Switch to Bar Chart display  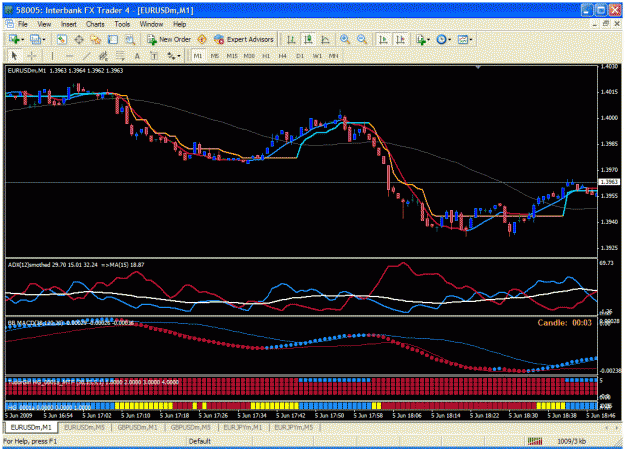point(291,39)
